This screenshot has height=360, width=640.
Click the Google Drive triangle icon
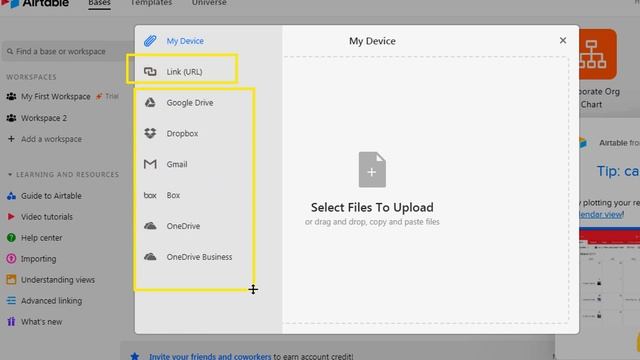tap(150, 102)
